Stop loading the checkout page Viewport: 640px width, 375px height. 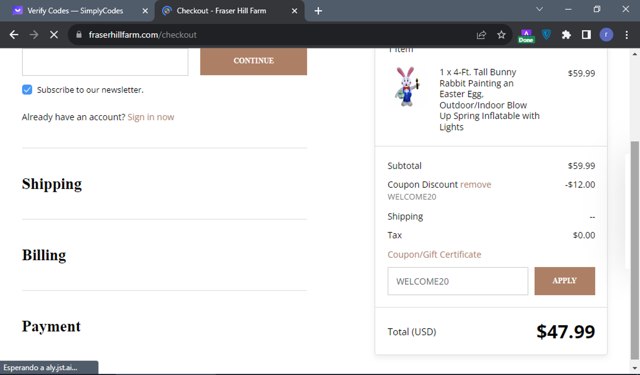pyautogui.click(x=54, y=35)
